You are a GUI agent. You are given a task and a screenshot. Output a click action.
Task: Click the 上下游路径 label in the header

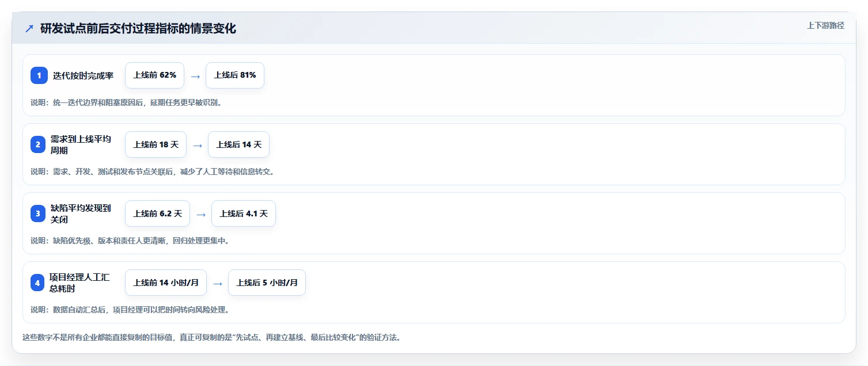[825, 25]
